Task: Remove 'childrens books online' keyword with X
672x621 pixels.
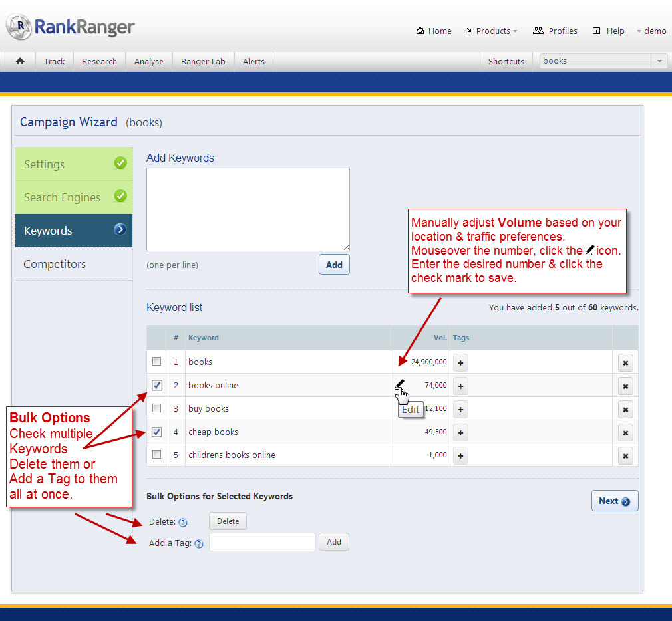Action: [625, 455]
